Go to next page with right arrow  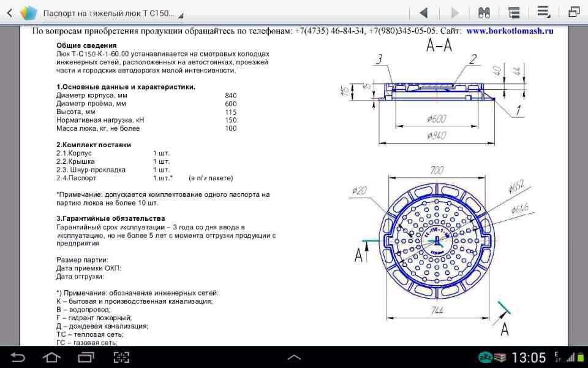point(454,13)
